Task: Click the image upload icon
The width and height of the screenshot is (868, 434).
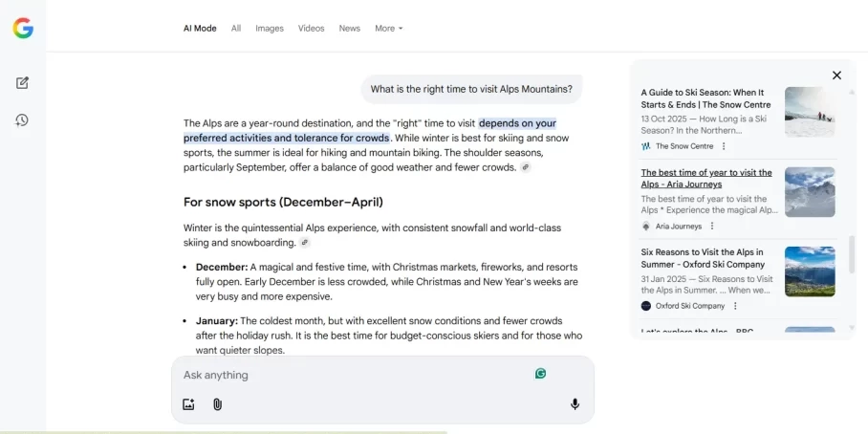Action: point(188,404)
